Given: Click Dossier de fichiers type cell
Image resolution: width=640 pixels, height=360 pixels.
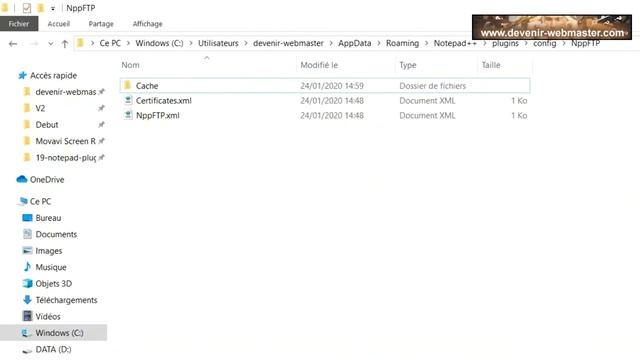Looking at the screenshot, I should [432, 86].
